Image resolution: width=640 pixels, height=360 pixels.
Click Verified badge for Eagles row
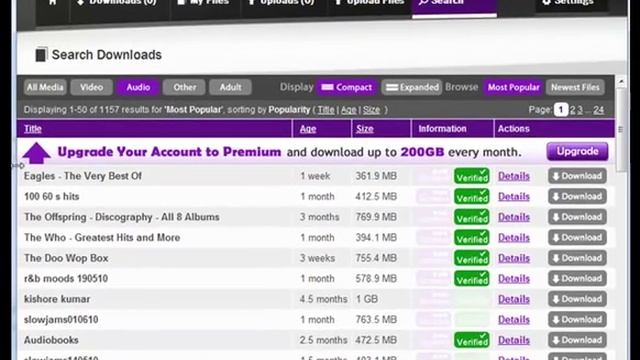click(471, 176)
